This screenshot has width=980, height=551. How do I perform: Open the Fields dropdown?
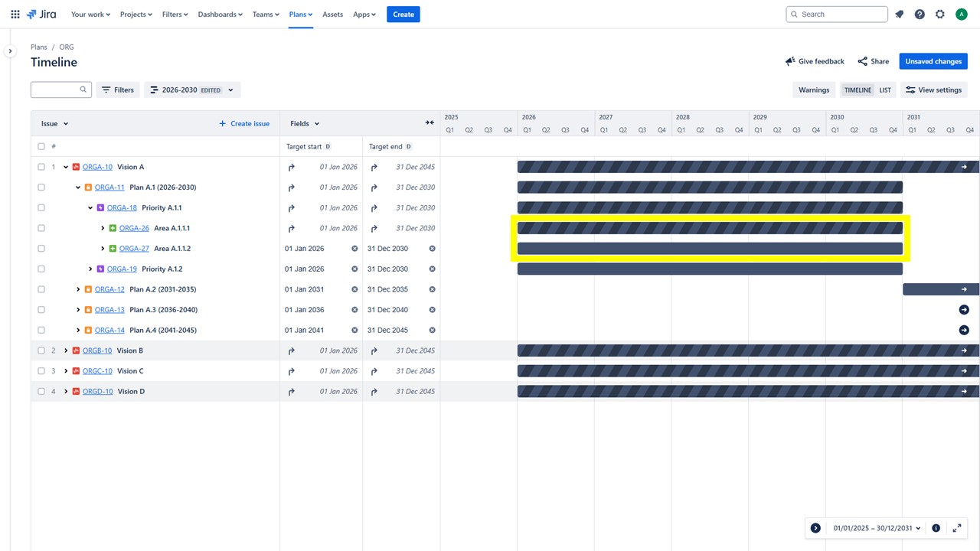[x=305, y=123]
